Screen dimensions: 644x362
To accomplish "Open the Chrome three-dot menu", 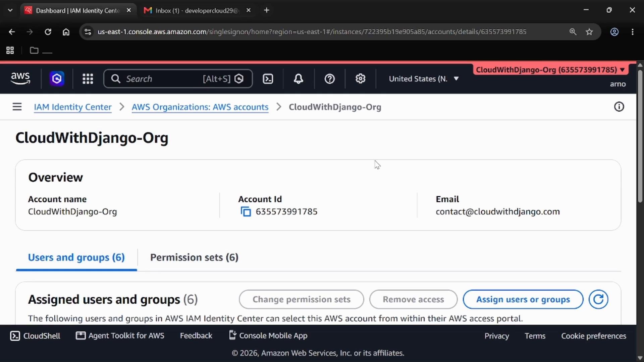I will [x=633, y=32].
